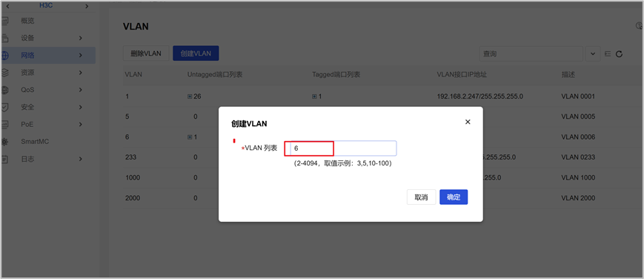The image size is (644, 279).
Task: Open the search filter dropdown arrow
Action: click(x=593, y=54)
